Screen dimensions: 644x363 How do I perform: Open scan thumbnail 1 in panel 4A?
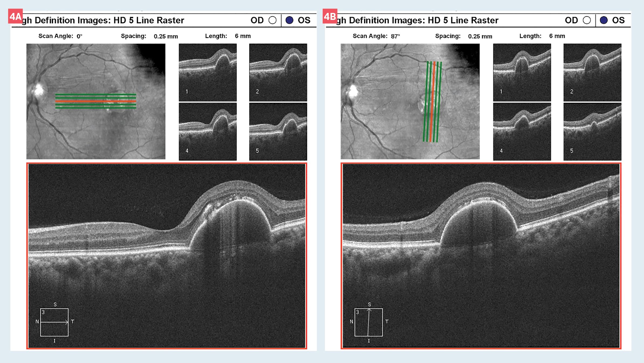208,72
